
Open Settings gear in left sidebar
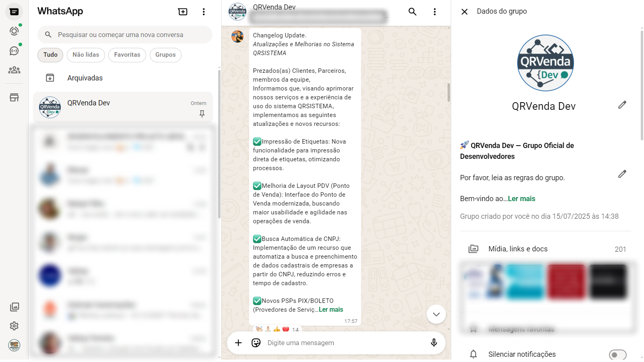click(x=14, y=326)
